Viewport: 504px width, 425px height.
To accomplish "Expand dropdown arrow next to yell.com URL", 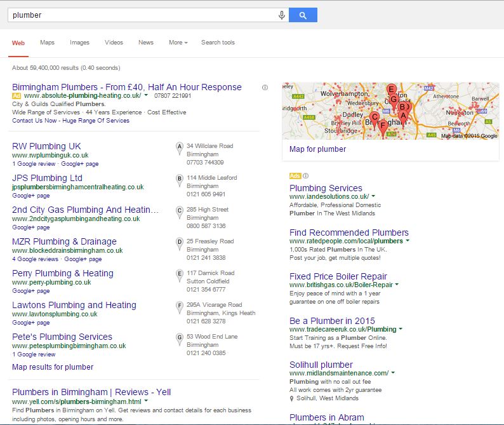I will [x=146, y=401].
